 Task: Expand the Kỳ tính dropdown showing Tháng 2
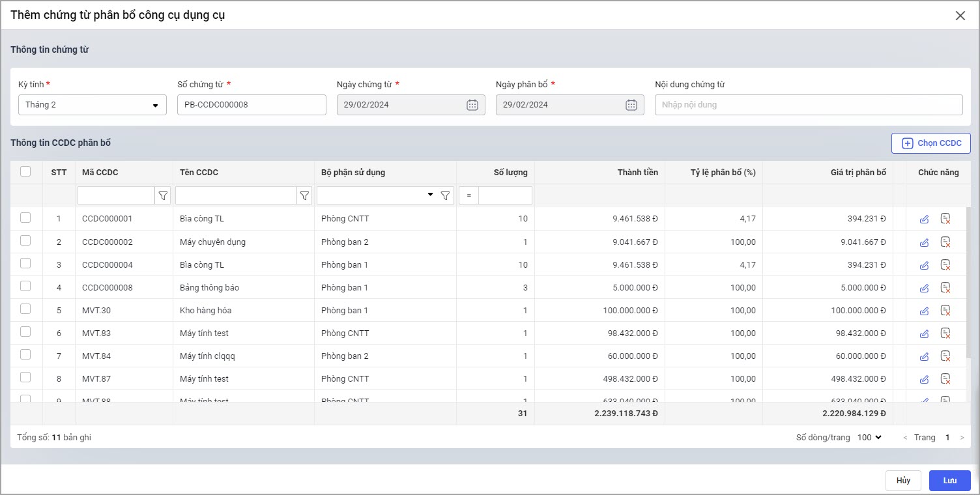(92, 105)
